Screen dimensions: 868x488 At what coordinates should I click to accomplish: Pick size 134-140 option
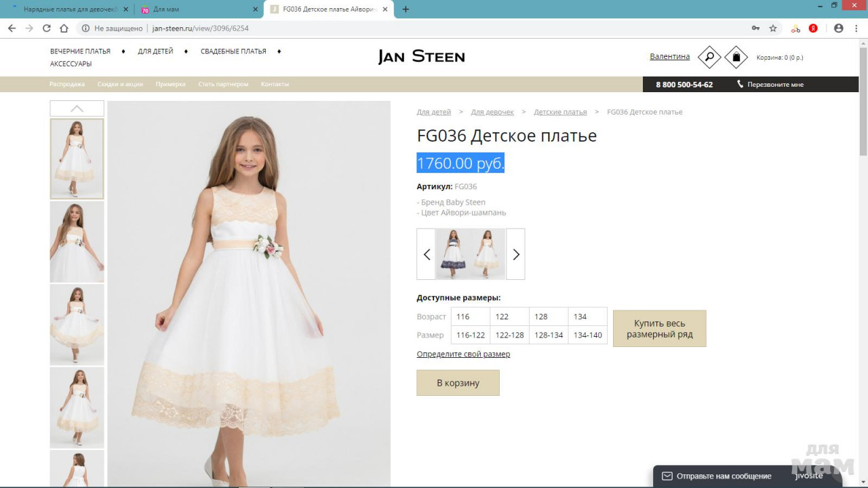pyautogui.click(x=587, y=335)
